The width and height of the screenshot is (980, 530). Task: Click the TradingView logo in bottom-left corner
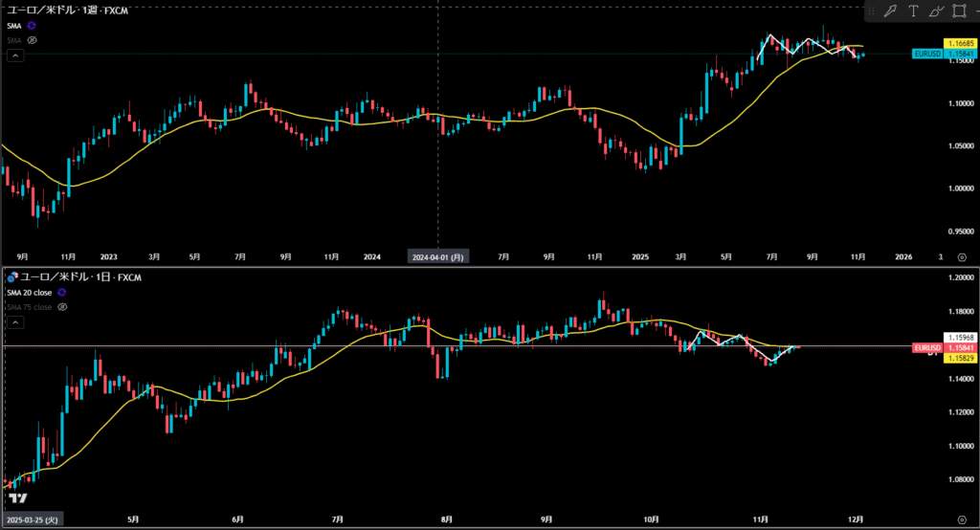click(17, 498)
